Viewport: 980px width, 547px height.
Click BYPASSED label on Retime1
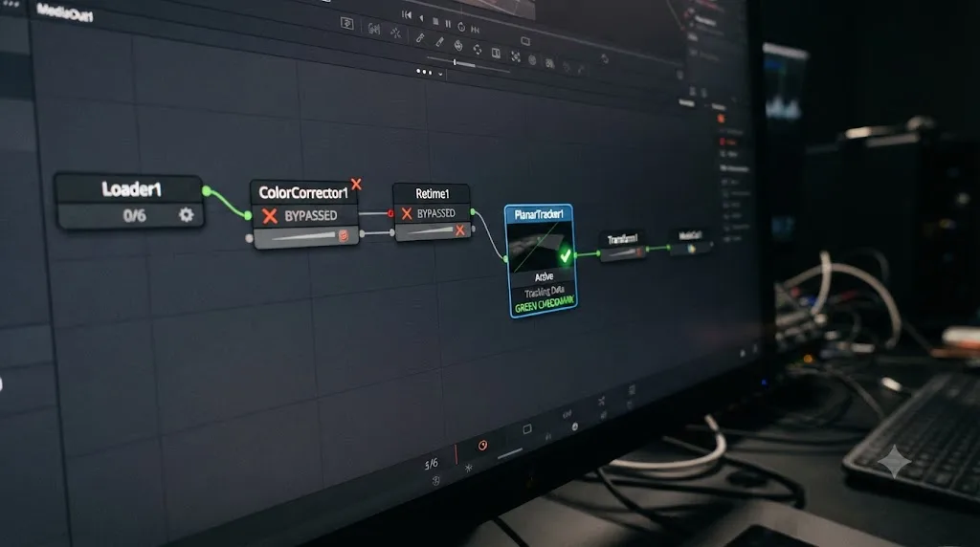[435, 213]
